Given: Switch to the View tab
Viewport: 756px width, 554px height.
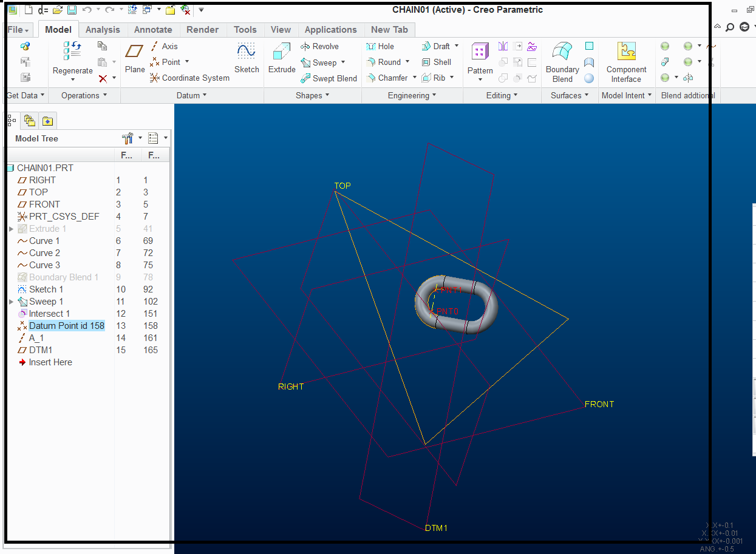Looking at the screenshot, I should (281, 30).
